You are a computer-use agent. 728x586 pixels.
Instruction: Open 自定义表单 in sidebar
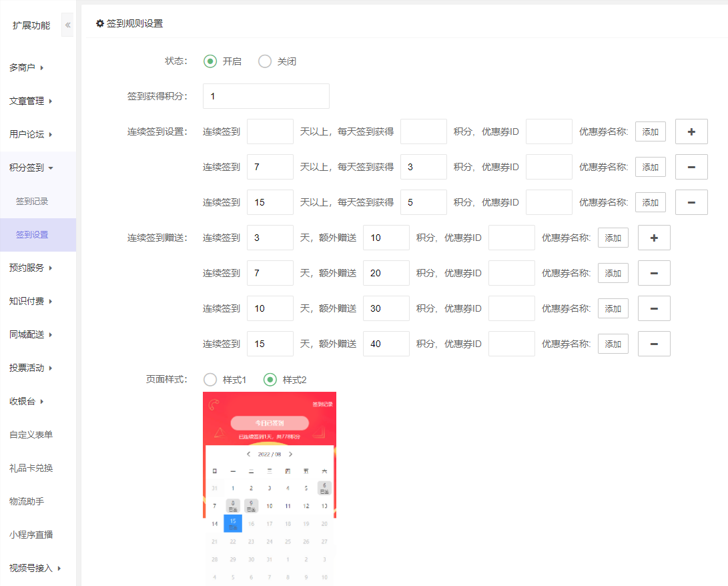(x=31, y=434)
